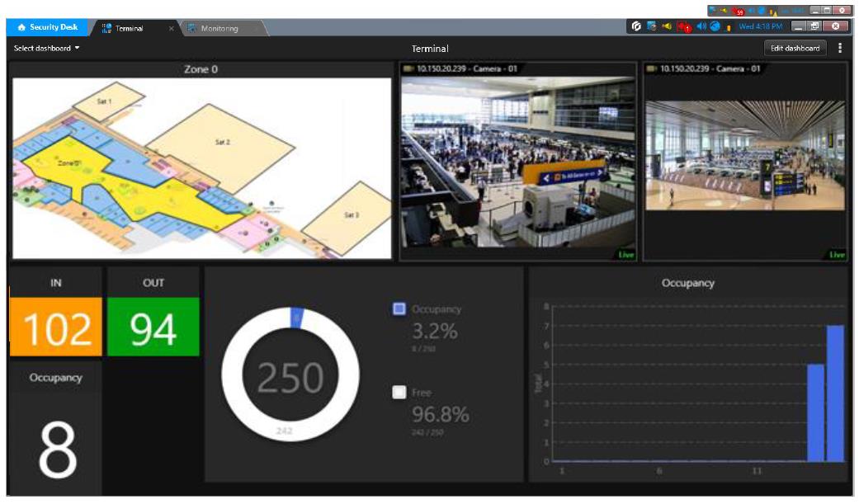The height and width of the screenshot is (504, 859).
Task: Click the yellow horn notification icon
Action: pos(667,26)
